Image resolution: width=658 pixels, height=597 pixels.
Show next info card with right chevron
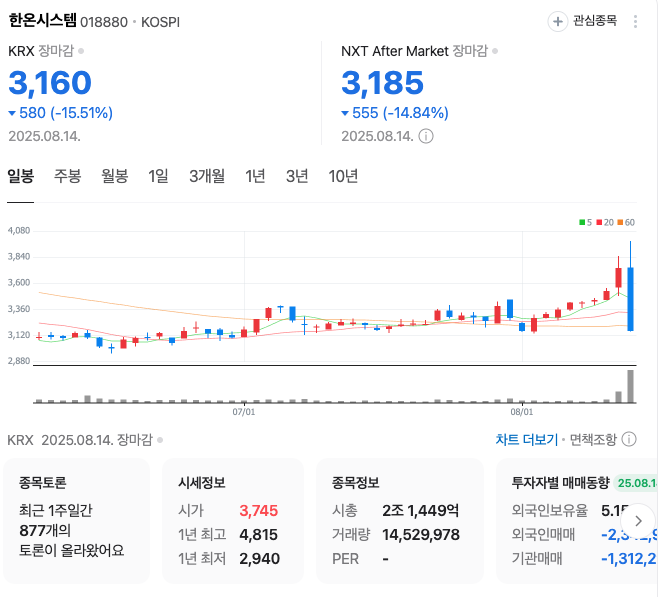pos(638,521)
